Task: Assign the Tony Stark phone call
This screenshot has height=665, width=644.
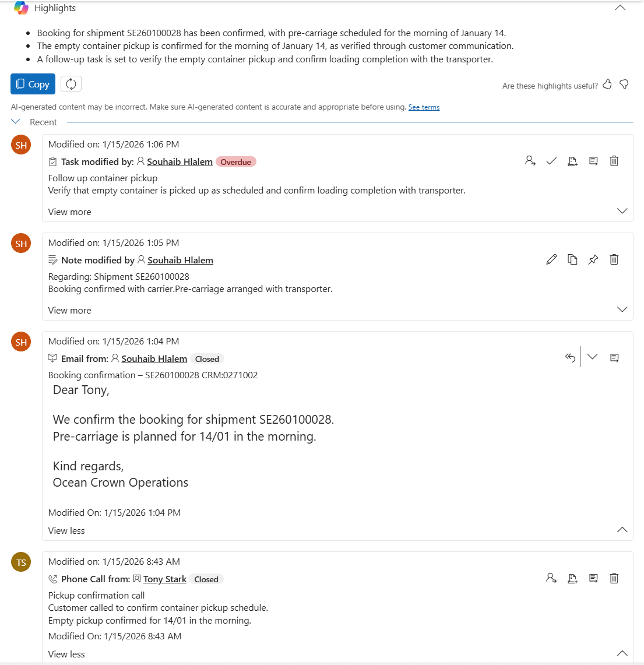Action: (551, 578)
